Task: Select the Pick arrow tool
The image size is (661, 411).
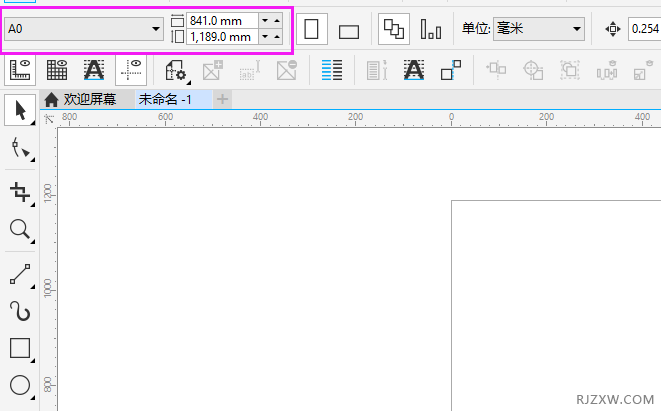Action: coord(20,110)
